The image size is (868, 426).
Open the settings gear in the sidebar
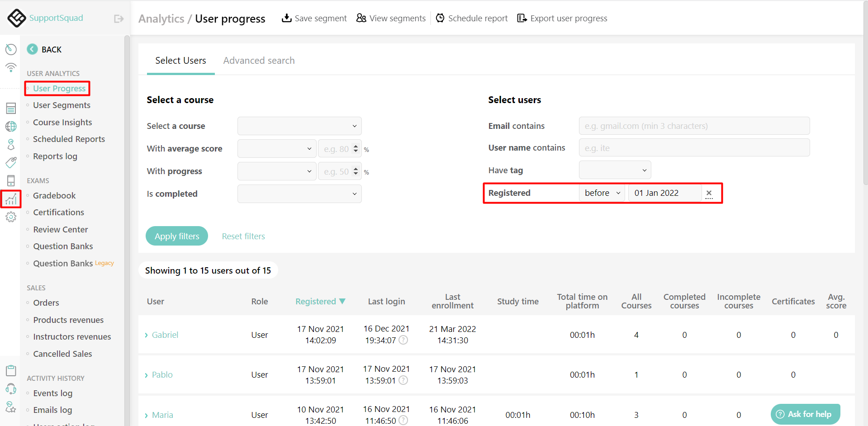pos(11,217)
